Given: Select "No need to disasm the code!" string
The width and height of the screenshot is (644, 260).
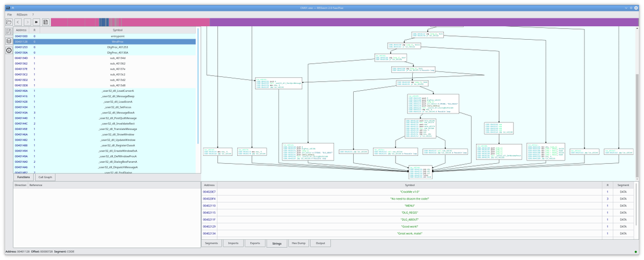Looking at the screenshot, I should [417, 199].
